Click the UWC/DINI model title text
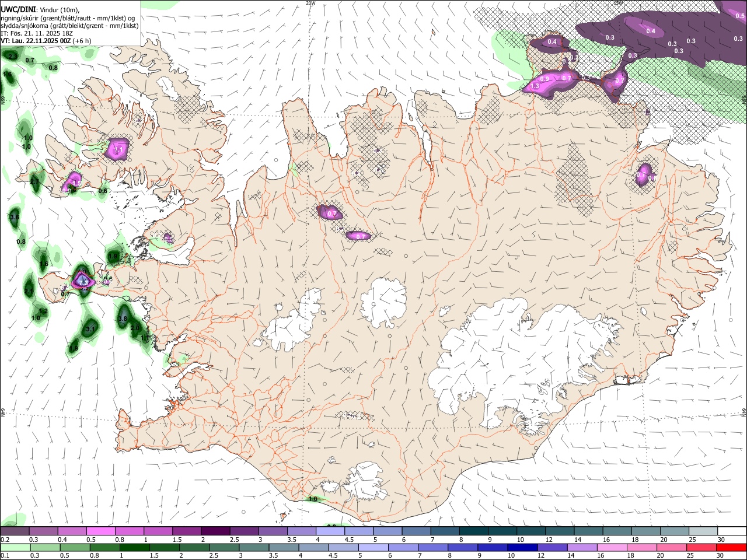 point(19,10)
